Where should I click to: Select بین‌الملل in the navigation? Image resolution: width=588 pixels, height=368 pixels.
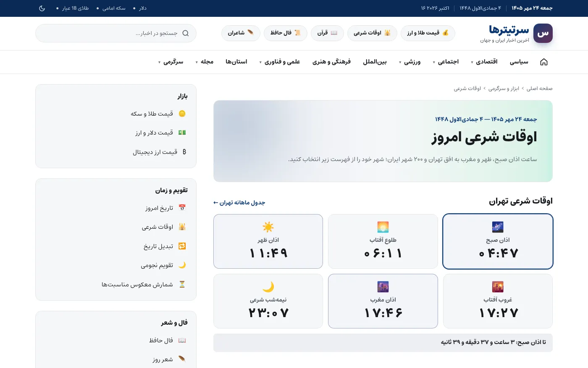(375, 62)
